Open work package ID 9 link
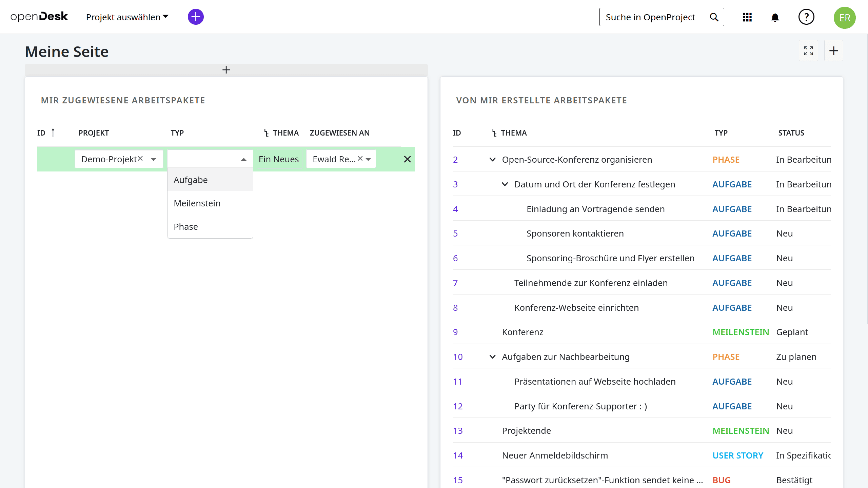868x488 pixels. click(x=455, y=332)
